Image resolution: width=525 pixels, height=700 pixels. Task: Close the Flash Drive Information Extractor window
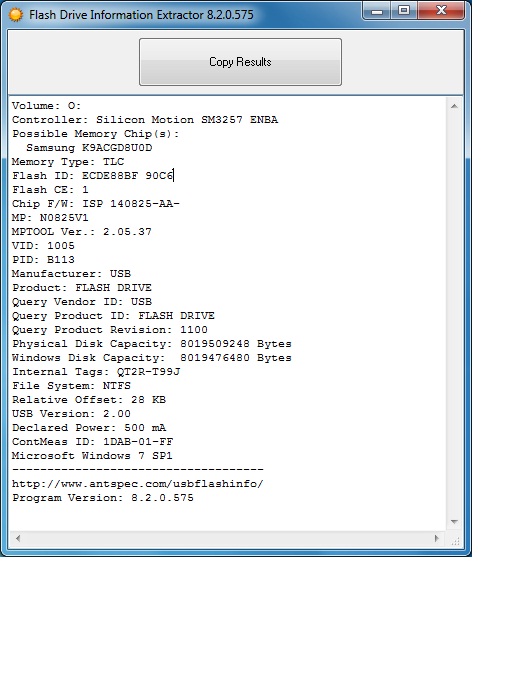point(441,10)
